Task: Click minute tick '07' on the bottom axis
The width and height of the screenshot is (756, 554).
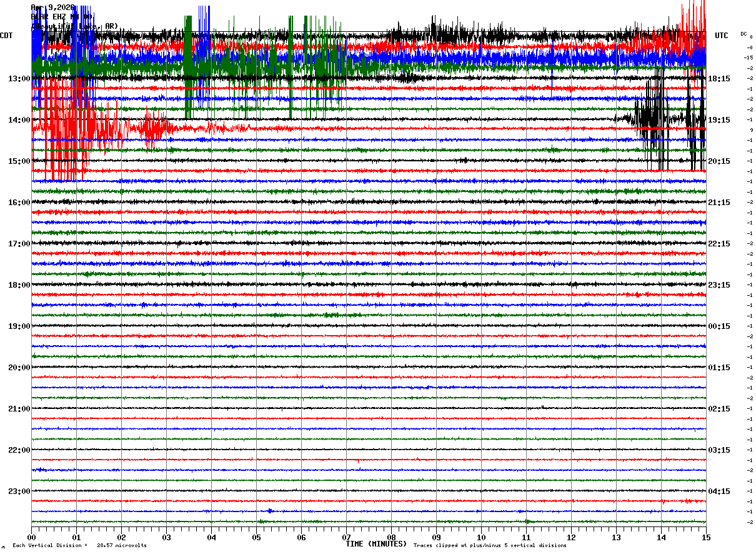Action: (x=347, y=537)
